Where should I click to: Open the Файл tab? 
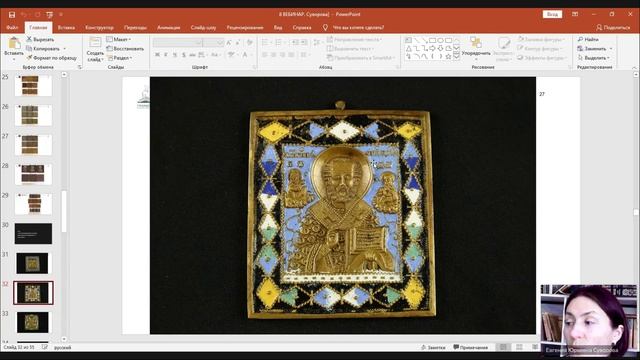click(x=12, y=28)
